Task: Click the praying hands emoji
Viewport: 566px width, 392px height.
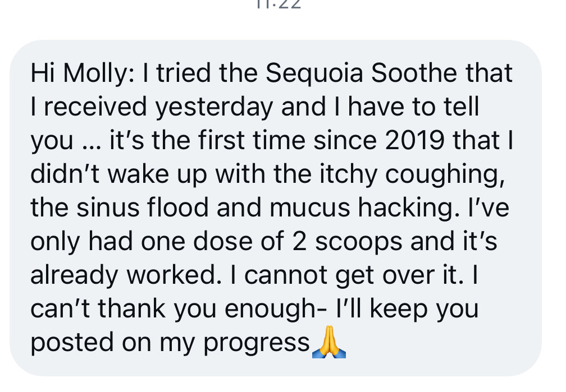Action: pos(329,343)
